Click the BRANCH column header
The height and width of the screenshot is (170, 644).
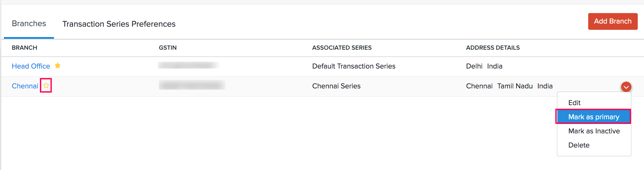point(25,48)
